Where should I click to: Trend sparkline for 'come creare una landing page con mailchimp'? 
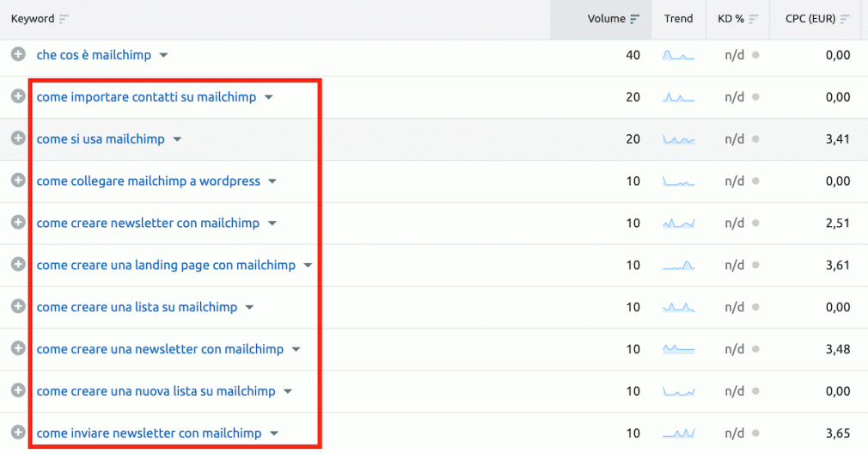(x=679, y=266)
